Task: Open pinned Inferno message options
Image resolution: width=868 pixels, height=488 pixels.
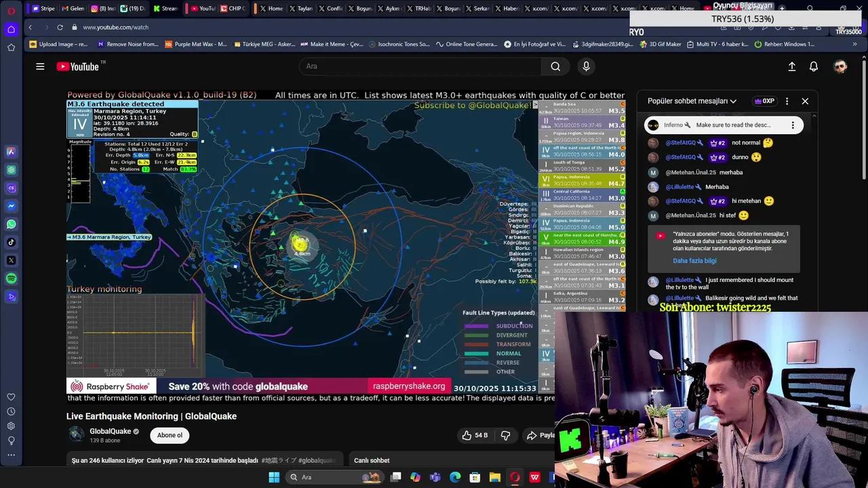Action: 793,125
